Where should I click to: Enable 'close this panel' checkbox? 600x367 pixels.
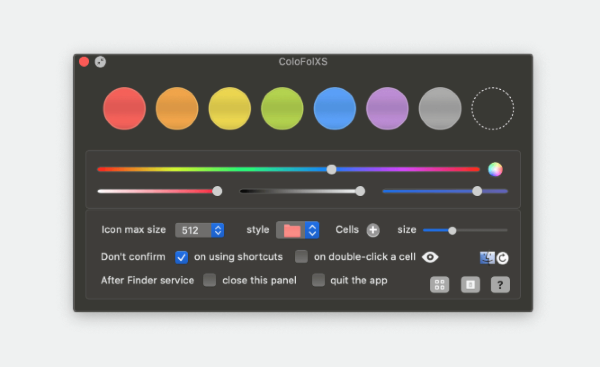pos(209,280)
